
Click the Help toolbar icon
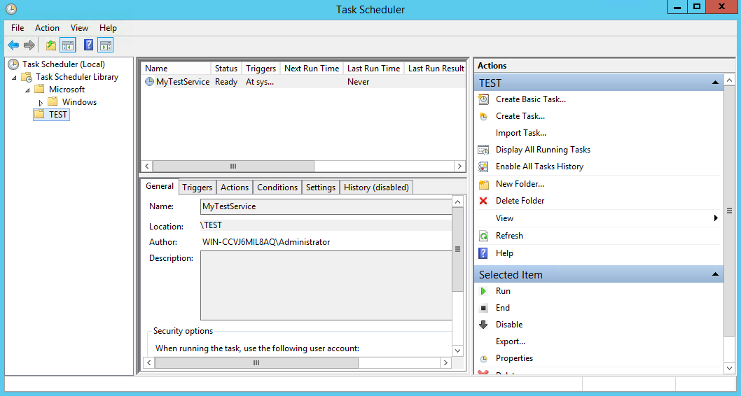point(88,45)
